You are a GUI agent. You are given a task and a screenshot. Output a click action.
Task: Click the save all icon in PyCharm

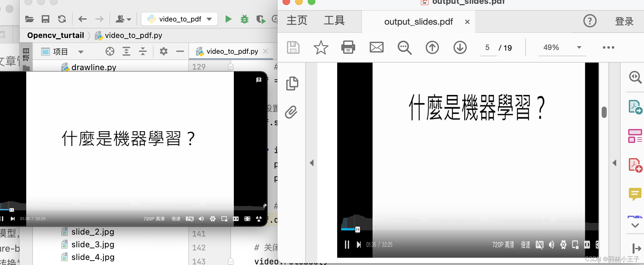coord(46,19)
